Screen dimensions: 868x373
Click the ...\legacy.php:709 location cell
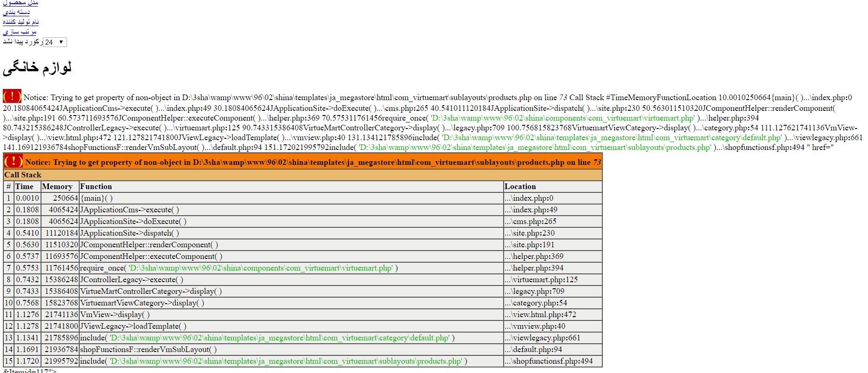click(553, 291)
